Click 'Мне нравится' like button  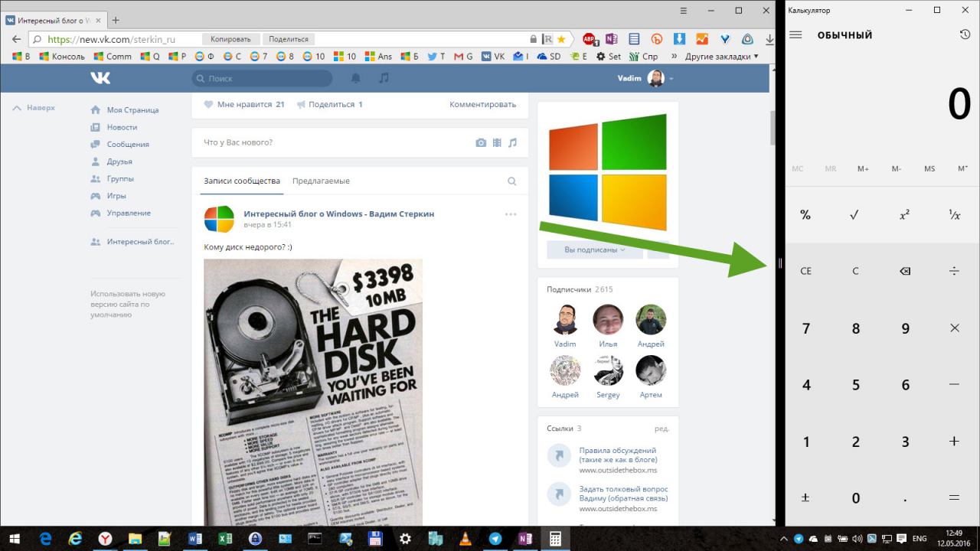244,104
